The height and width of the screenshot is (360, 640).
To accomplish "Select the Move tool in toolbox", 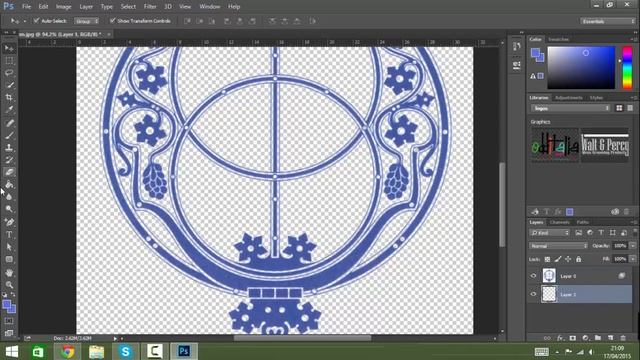I will click(x=9, y=48).
